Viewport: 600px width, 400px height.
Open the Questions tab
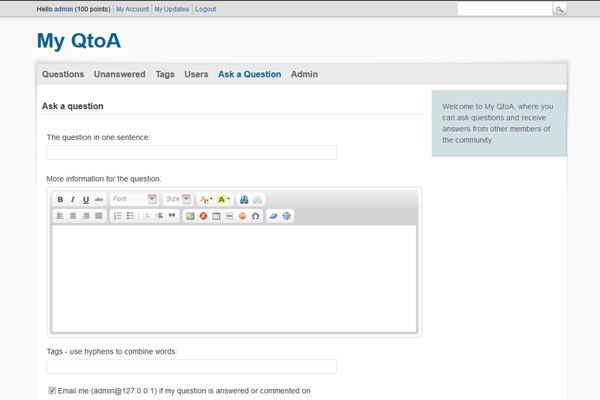coord(63,74)
